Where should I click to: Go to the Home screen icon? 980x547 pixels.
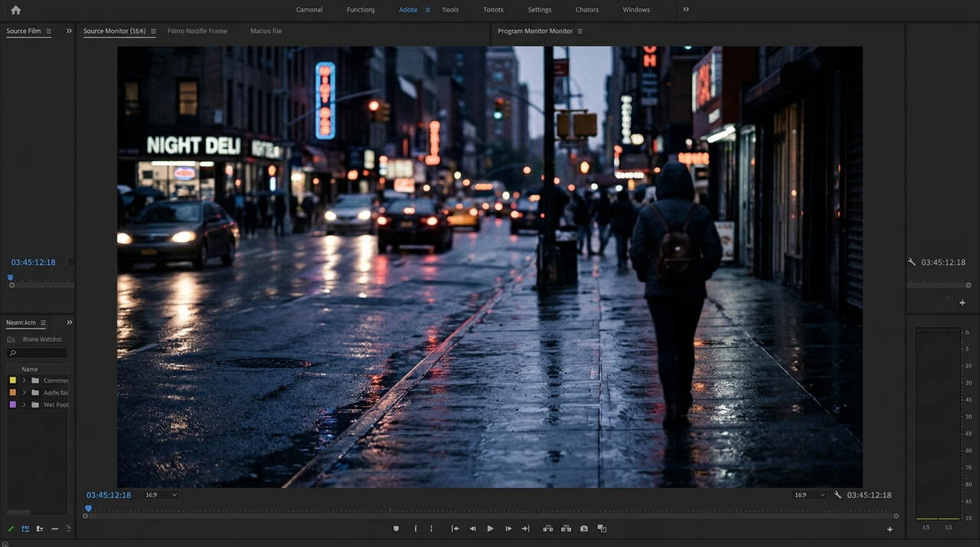click(x=15, y=10)
